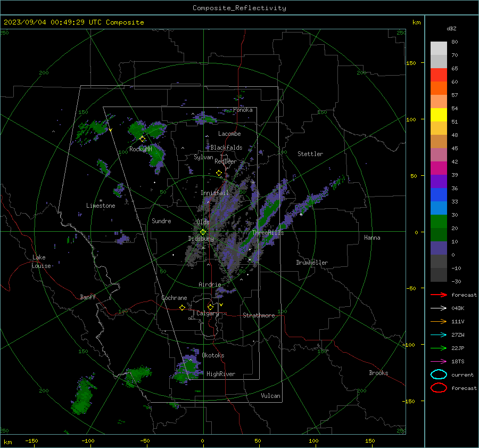Click the orange 60-57 dBZ color swatch

[x=439, y=88]
